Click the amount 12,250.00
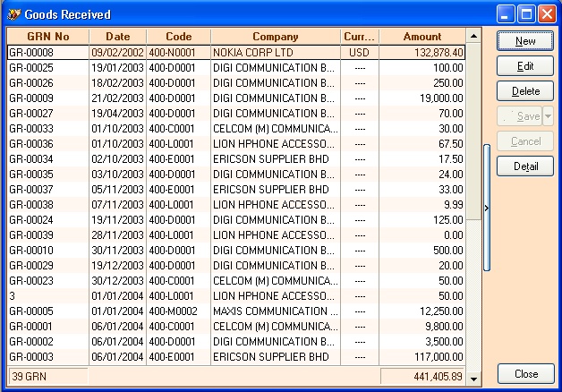Screen dimensions: 562x392 [x=441, y=311]
